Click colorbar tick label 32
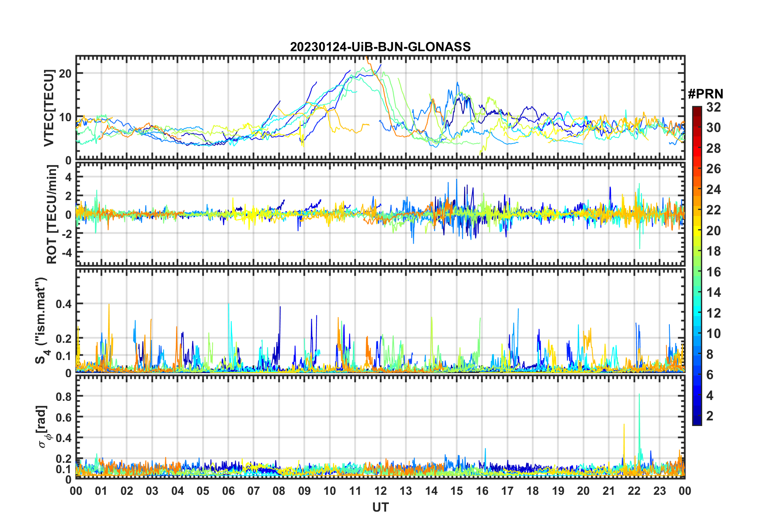 pos(713,107)
